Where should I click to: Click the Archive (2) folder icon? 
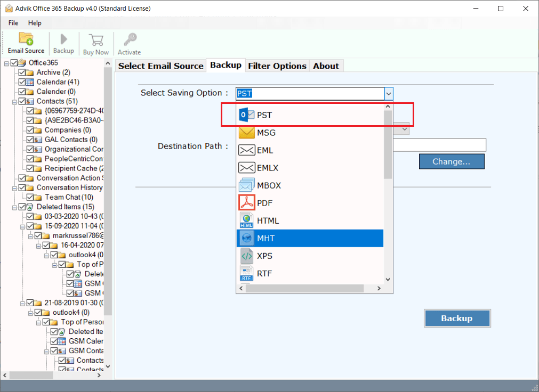click(x=30, y=72)
